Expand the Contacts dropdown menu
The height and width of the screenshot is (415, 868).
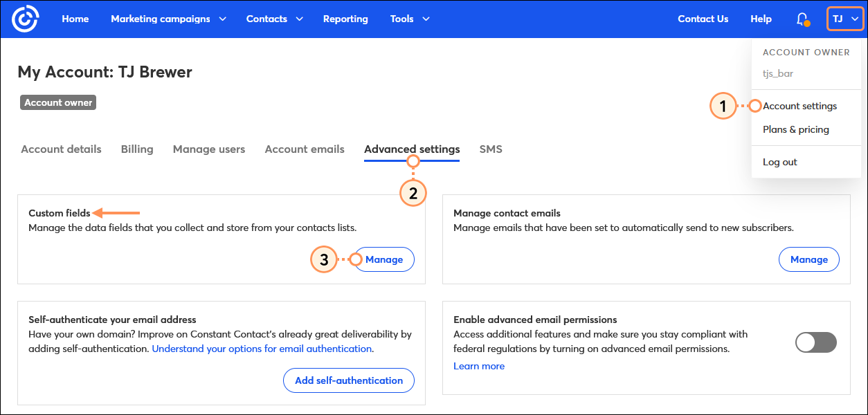pos(274,19)
